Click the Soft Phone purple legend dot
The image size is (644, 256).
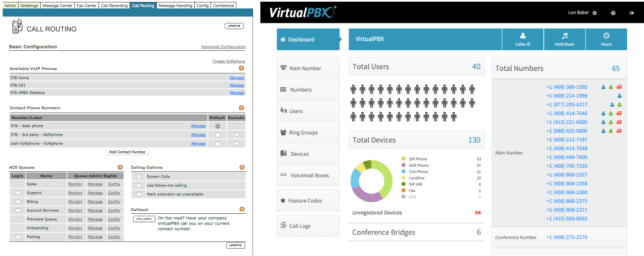click(x=404, y=165)
